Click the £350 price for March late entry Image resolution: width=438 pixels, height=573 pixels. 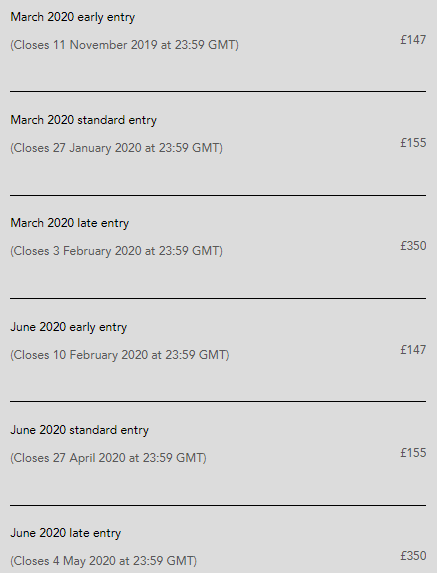(413, 246)
